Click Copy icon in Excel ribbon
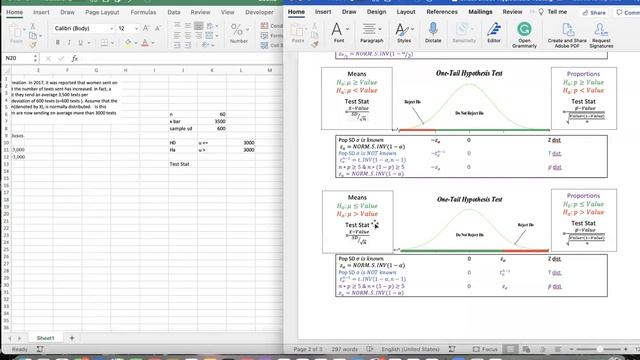The image size is (640, 360). click(33, 36)
